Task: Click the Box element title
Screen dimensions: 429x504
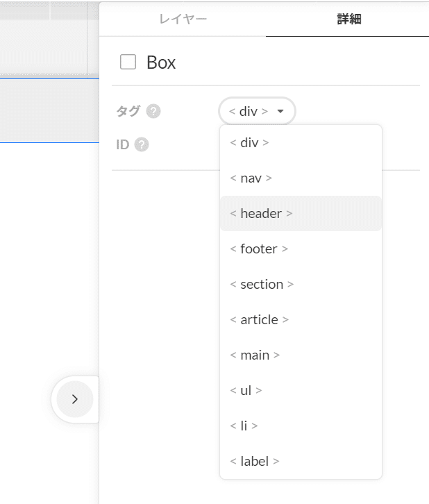Action: 161,62
